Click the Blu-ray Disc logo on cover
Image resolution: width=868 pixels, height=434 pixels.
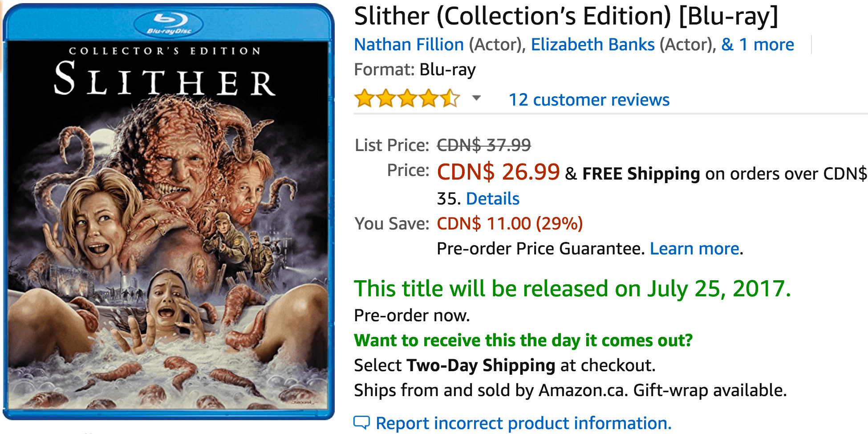[x=169, y=24]
